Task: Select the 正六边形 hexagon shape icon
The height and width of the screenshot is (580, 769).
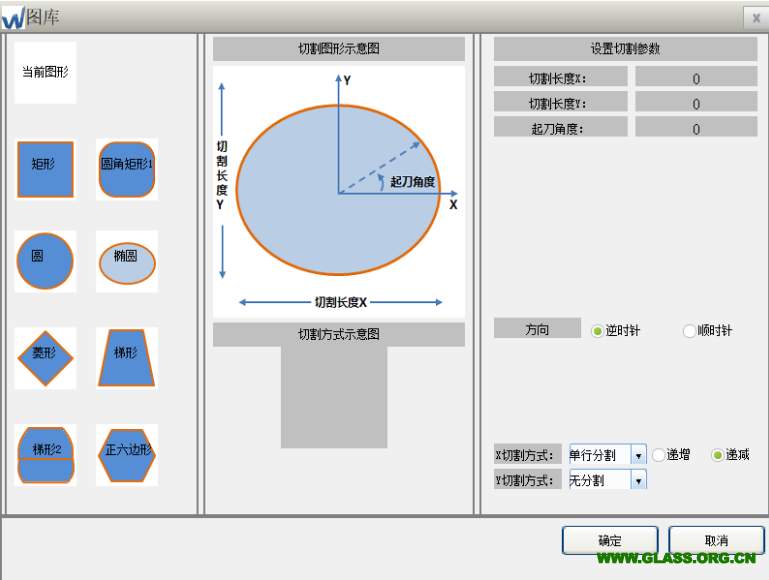Action: [x=126, y=454]
